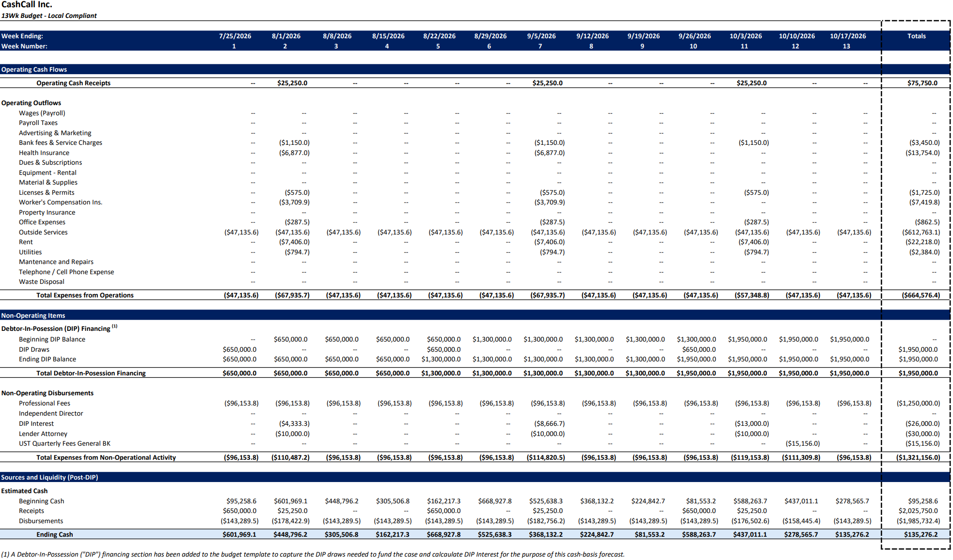Click the Dues & Subscriptions row label
Image resolution: width=953 pixels, height=560 pixels.
50,162
